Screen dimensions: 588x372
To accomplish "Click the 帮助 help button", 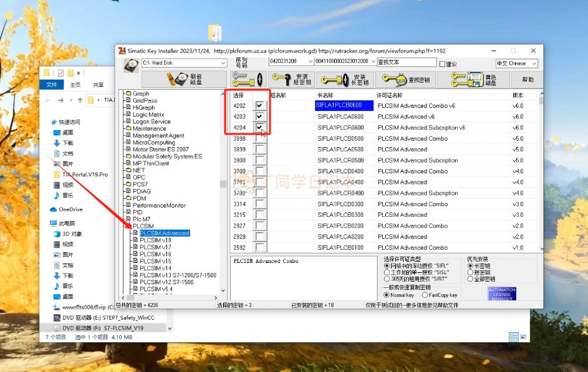I will click(528, 80).
